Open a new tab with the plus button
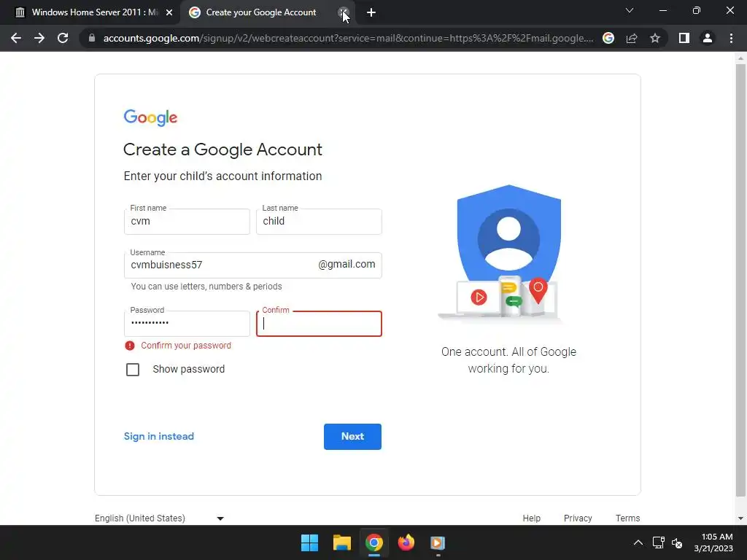This screenshot has width=747, height=560. (x=371, y=12)
